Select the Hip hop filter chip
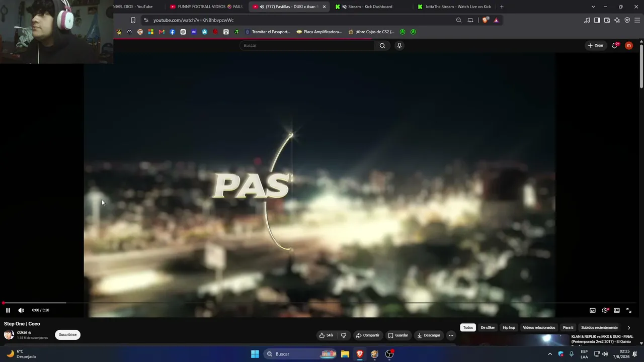This screenshot has width=644, height=362. [509, 327]
